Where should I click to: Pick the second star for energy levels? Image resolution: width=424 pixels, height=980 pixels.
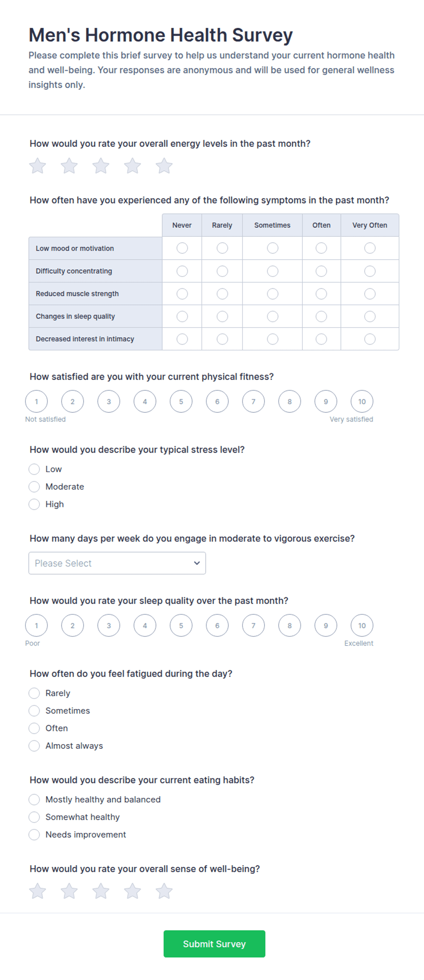tap(69, 166)
